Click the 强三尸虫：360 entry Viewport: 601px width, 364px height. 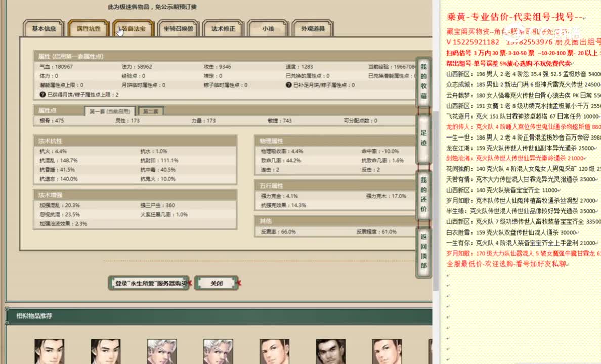click(x=157, y=205)
